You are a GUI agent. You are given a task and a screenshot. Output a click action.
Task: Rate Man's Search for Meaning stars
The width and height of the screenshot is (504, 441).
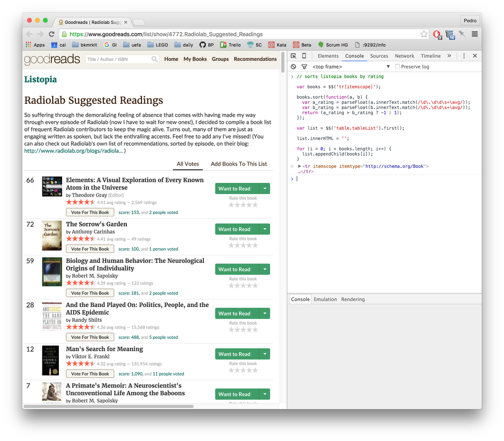[243, 370]
